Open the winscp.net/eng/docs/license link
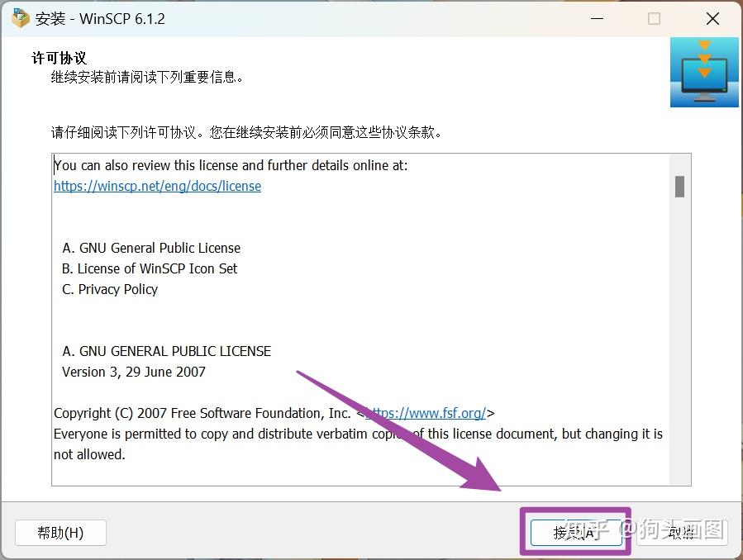The image size is (743, 560). tap(157, 186)
